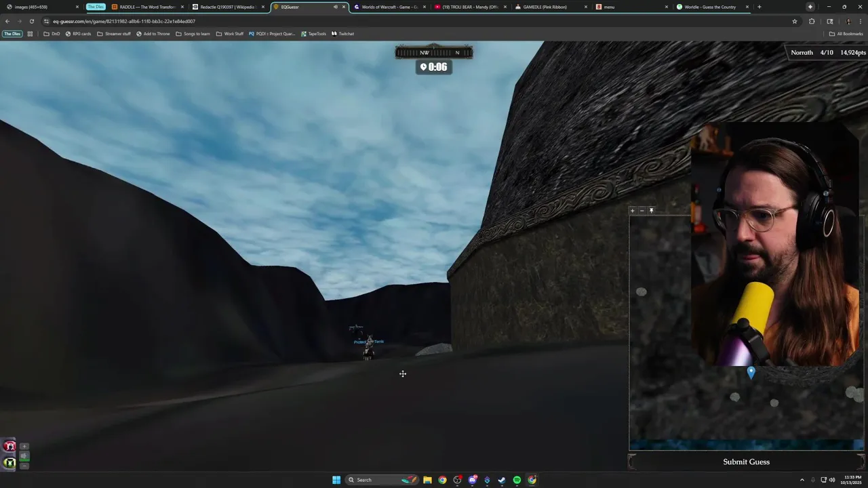This screenshot has width=868, height=488.
Task: Pin the guess map panel open
Action: pos(652,211)
